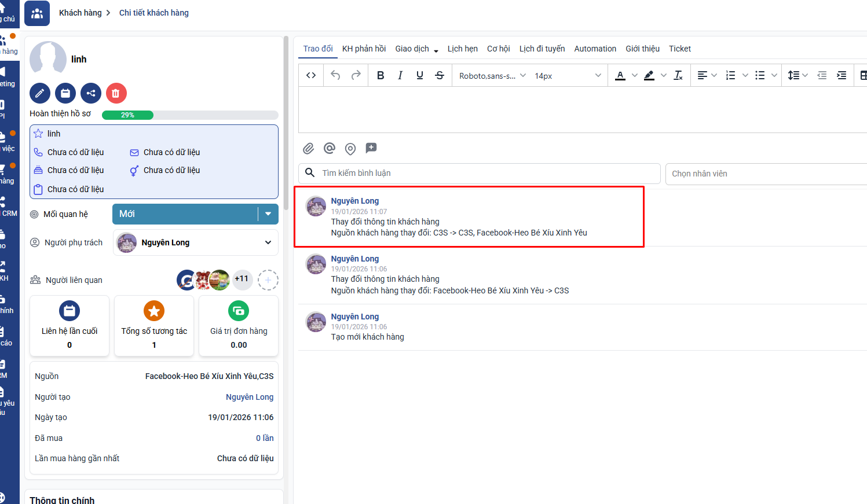Click the pencil edit profile icon
The height and width of the screenshot is (504, 867).
40,93
